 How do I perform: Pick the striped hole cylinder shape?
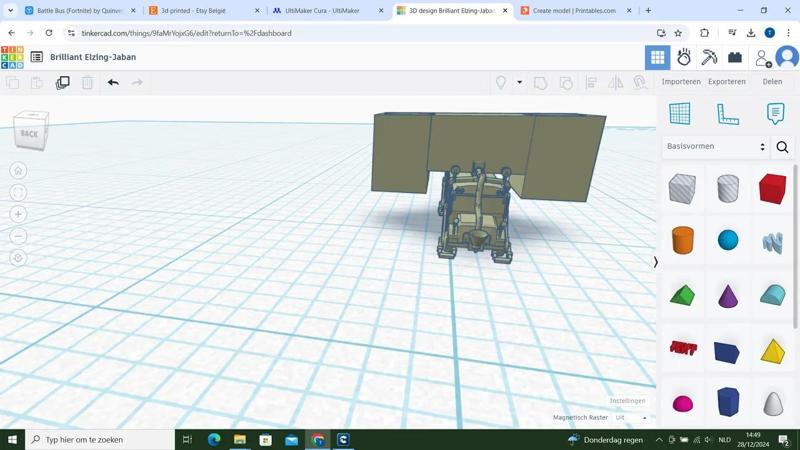(x=728, y=188)
